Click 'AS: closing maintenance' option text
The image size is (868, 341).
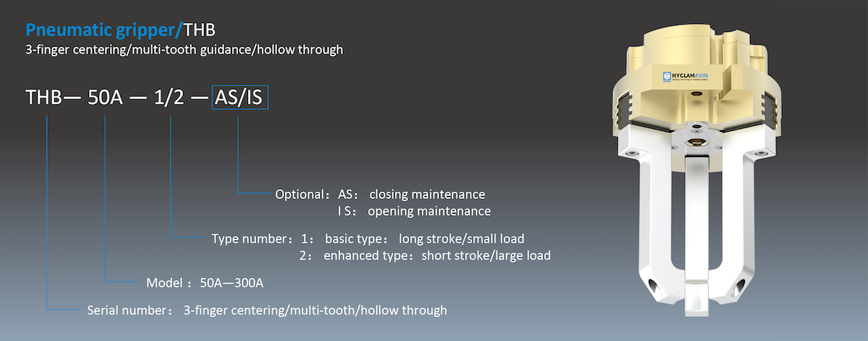coord(411,195)
